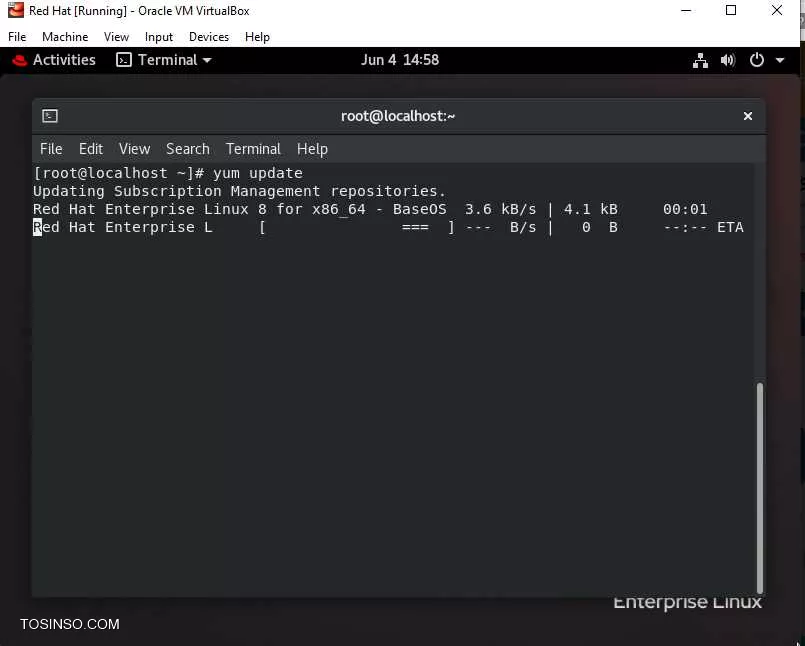The image size is (805, 646).
Task: Click the BaseOS repository download line
Action: (370, 209)
